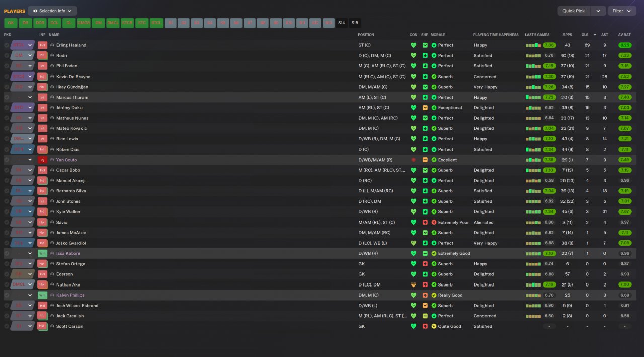
Task: Click morale icon for Sávio
Action: 434,222
